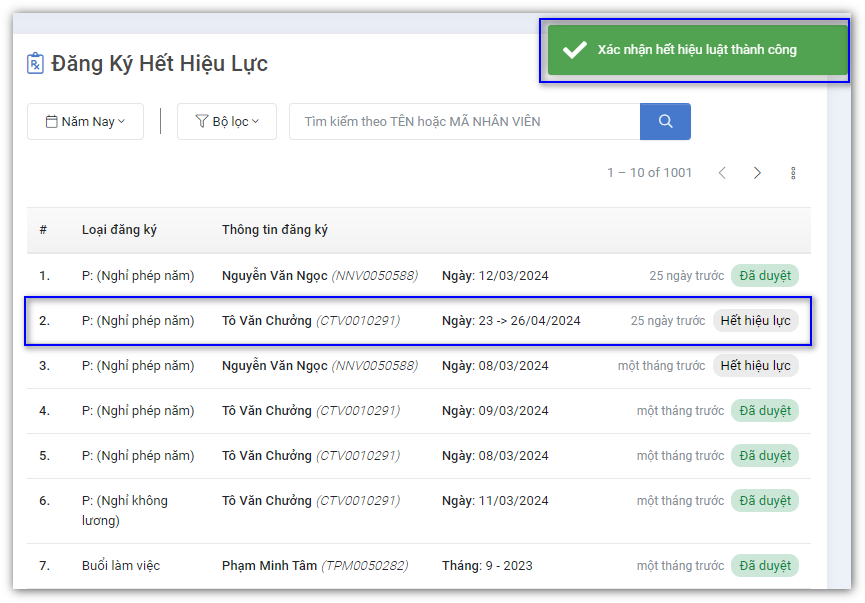Click Hết hiệu lực badge on row 3
The height and width of the screenshot is (603, 865).
click(x=755, y=366)
